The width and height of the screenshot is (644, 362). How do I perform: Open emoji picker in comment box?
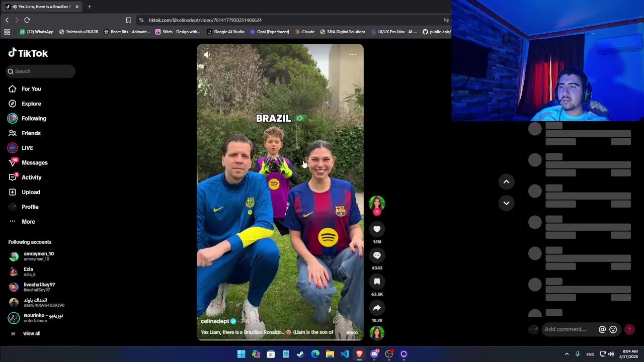pos(613,329)
